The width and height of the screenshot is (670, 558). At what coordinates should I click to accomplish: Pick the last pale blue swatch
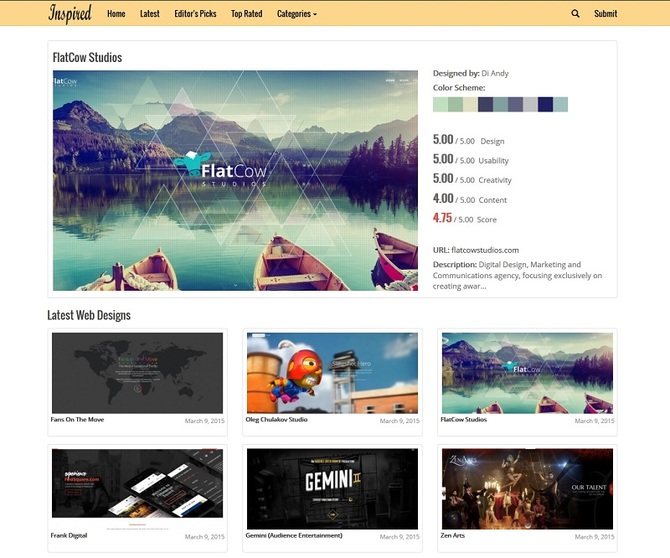pos(561,104)
